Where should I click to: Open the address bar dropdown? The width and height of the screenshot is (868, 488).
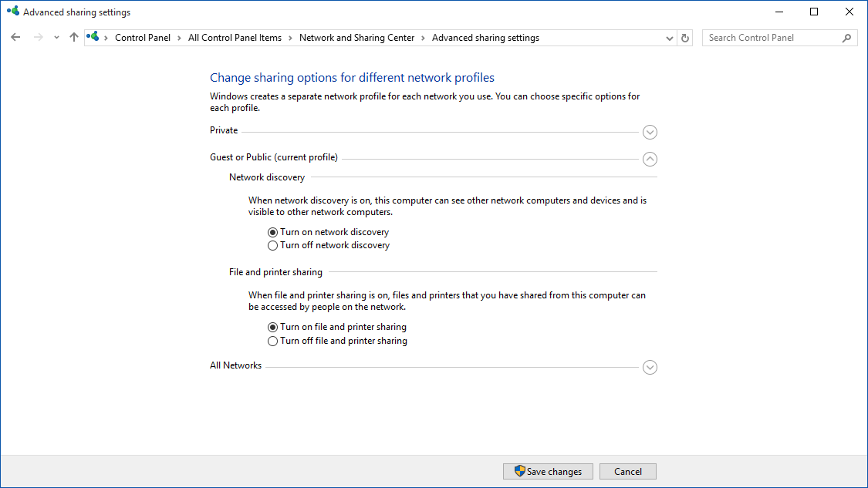point(669,37)
